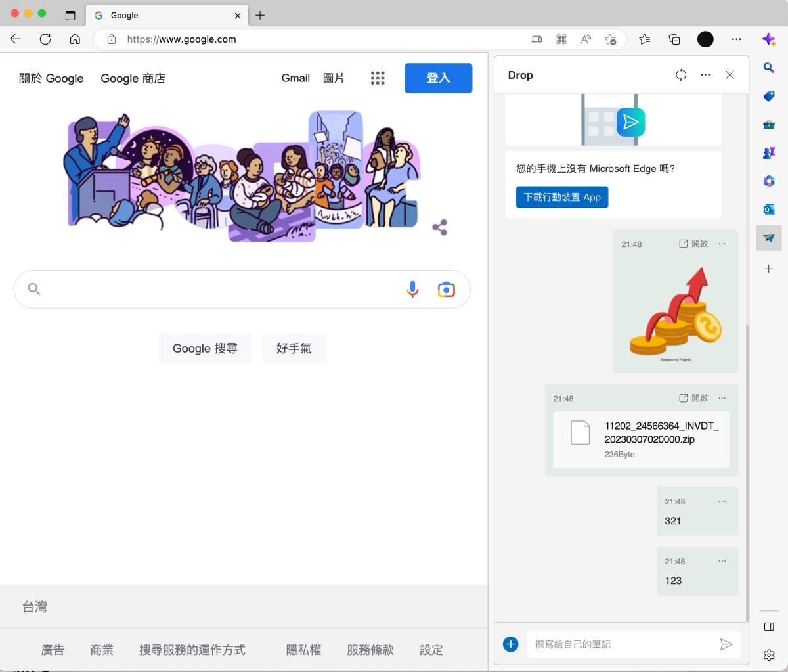Viewport: 788px width, 672px height.
Task: Open sidebar Games chess icon
Action: [769, 152]
